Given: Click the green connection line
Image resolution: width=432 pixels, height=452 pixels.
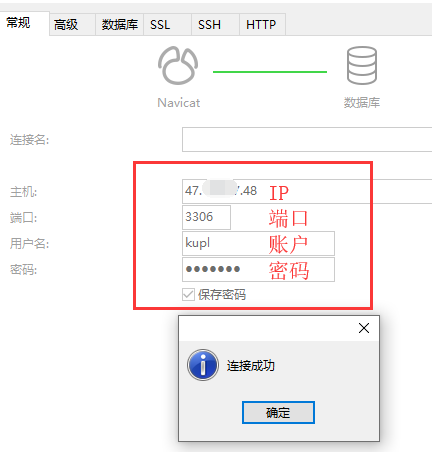Looking at the screenshot, I should [270, 72].
